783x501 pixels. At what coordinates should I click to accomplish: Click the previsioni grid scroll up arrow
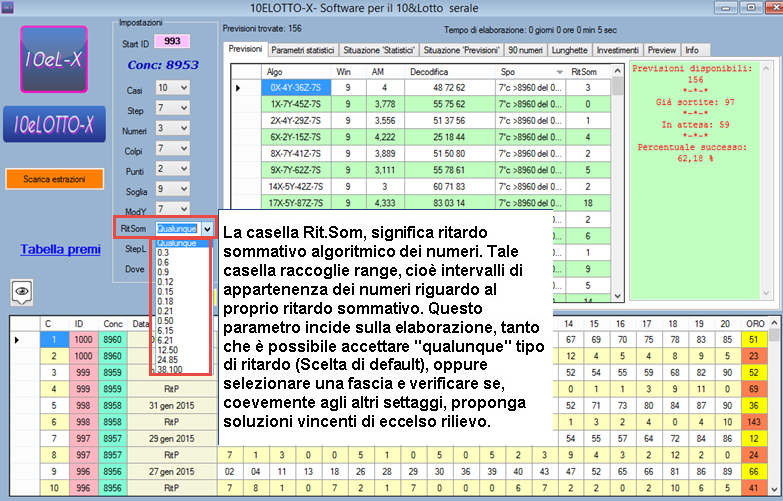(x=618, y=71)
